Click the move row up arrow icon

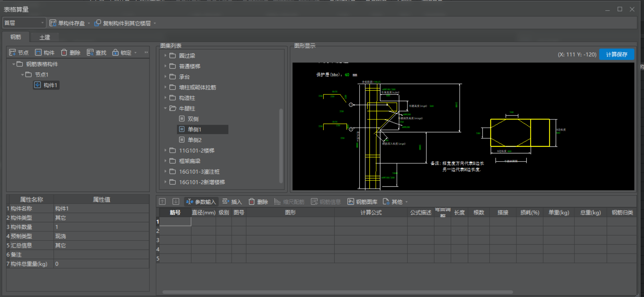click(162, 202)
